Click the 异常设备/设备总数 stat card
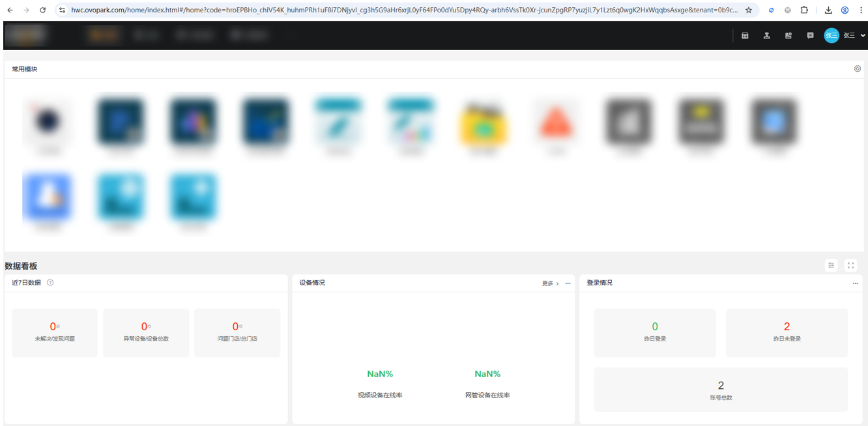Image resolution: width=868 pixels, height=426 pixels. point(146,333)
